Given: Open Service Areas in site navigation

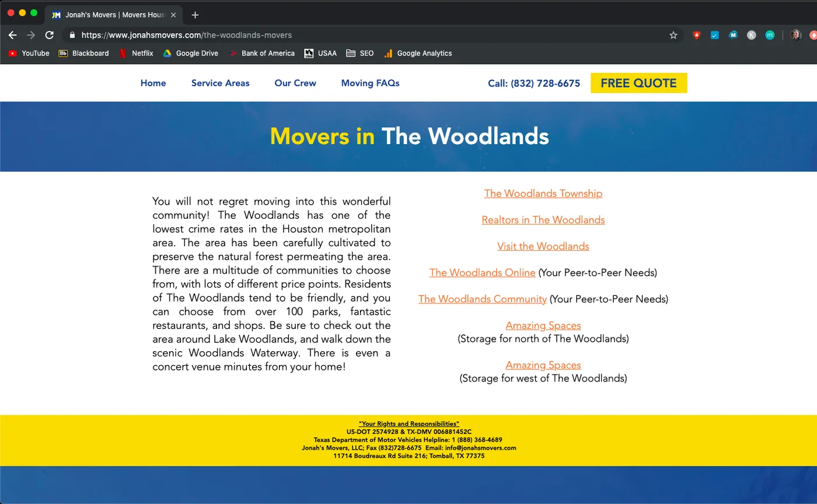Looking at the screenshot, I should [220, 83].
